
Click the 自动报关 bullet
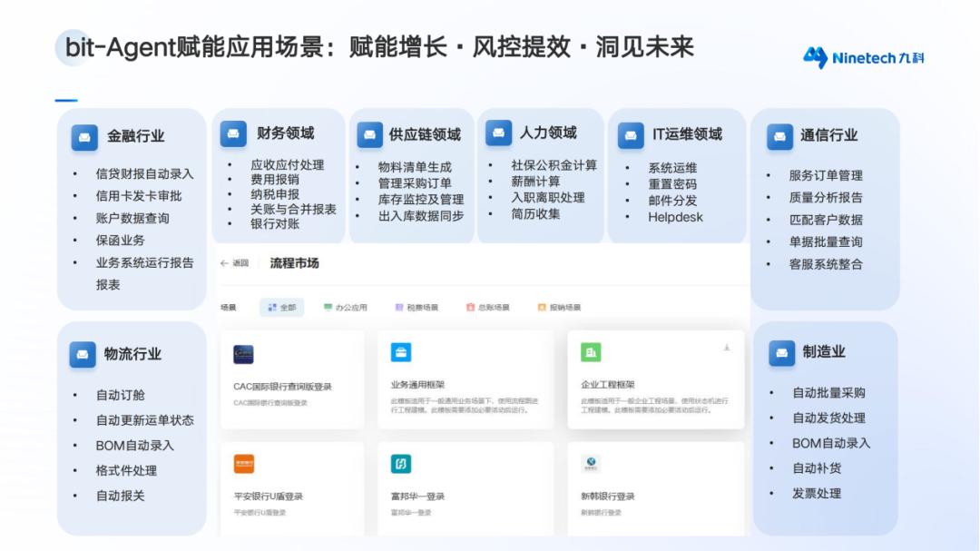pos(120,496)
